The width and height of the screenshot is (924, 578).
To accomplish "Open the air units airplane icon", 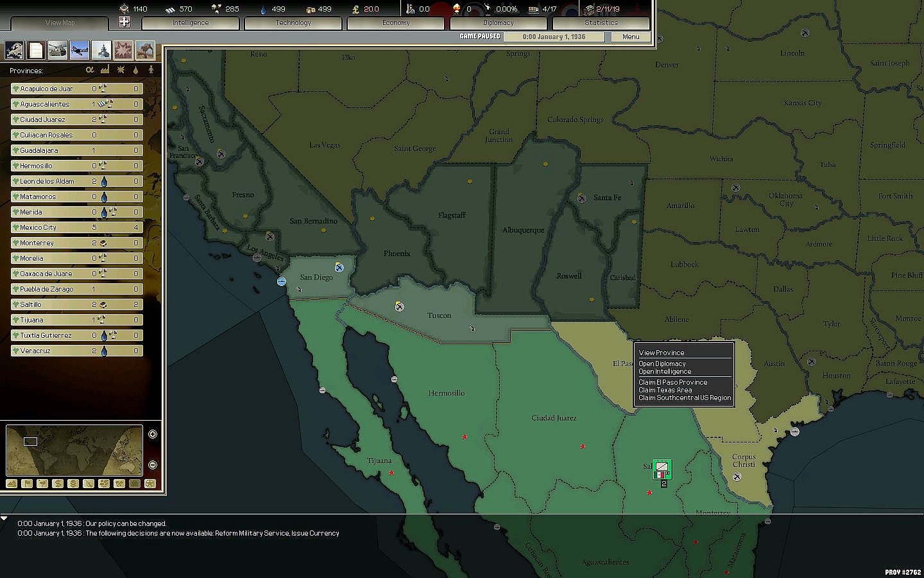I will (80, 49).
